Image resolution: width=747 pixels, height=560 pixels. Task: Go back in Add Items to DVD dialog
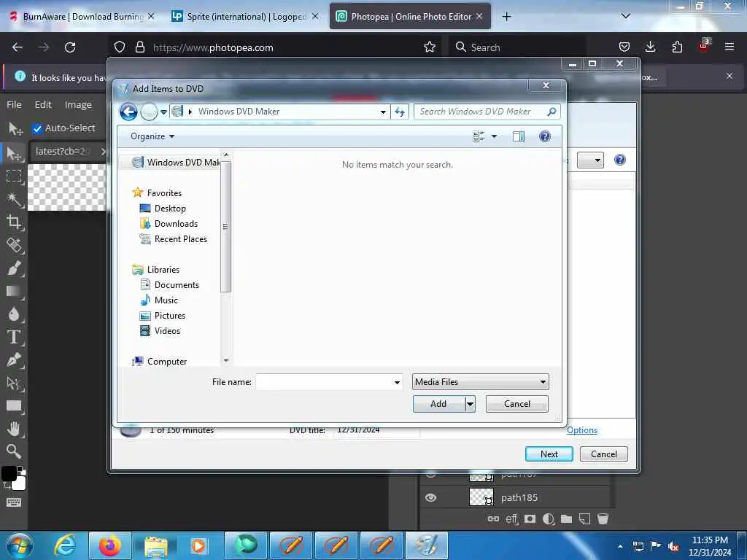[x=128, y=112]
